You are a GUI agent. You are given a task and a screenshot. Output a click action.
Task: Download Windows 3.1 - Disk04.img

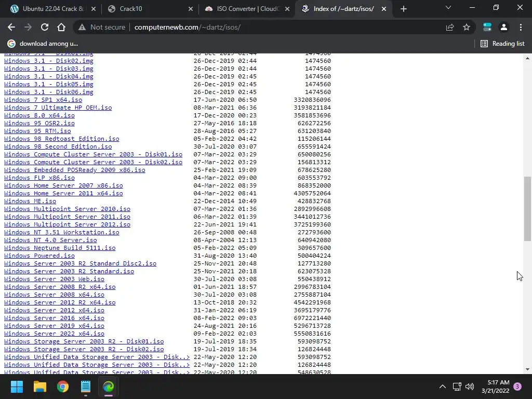tap(48, 76)
